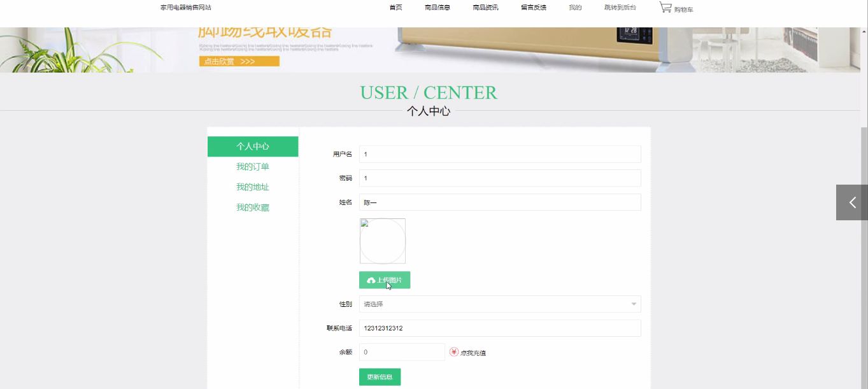Click the 密码 input field

500,178
